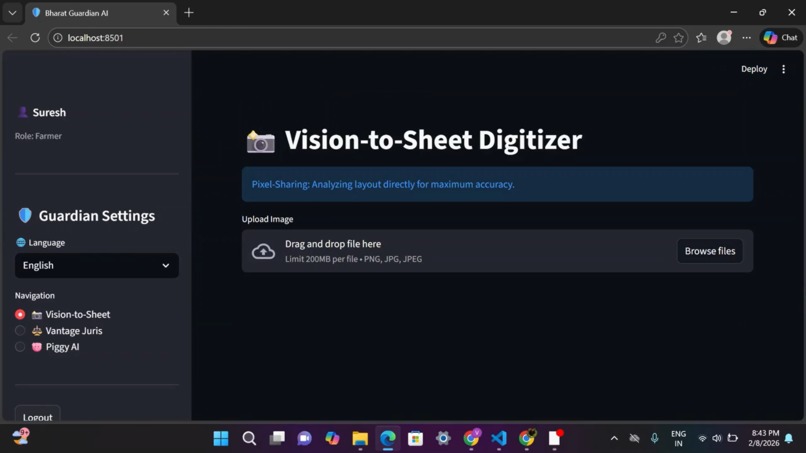
Task: Select the Vantage Juris radio option
Action: (x=20, y=331)
